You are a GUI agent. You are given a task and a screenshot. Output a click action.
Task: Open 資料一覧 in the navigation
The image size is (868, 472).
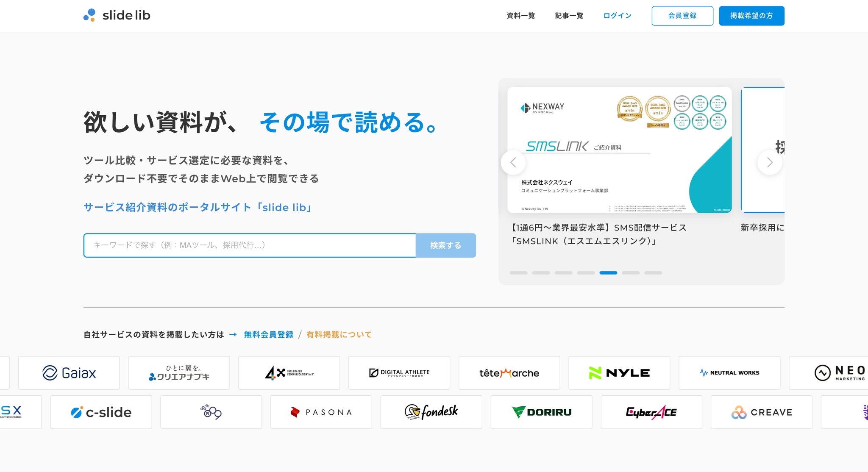pos(520,16)
